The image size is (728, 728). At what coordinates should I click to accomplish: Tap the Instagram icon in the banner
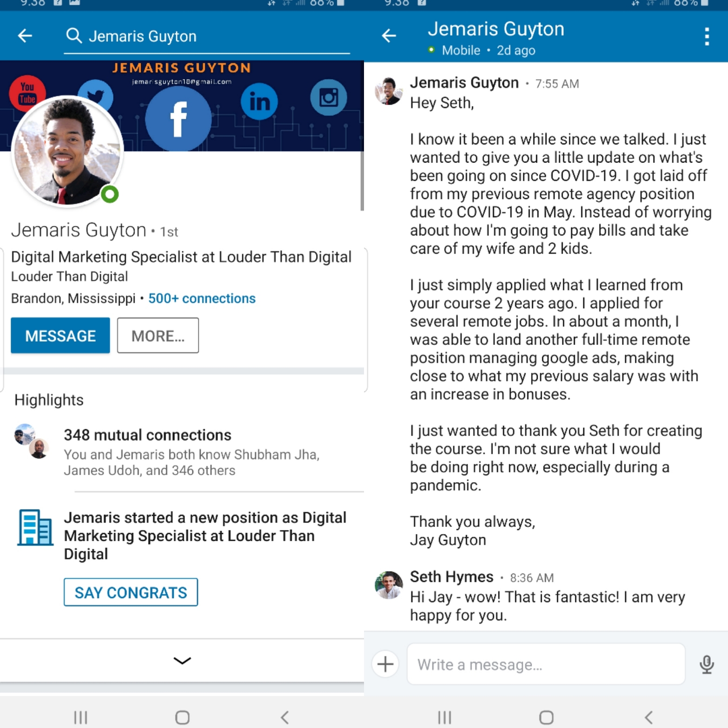329,98
